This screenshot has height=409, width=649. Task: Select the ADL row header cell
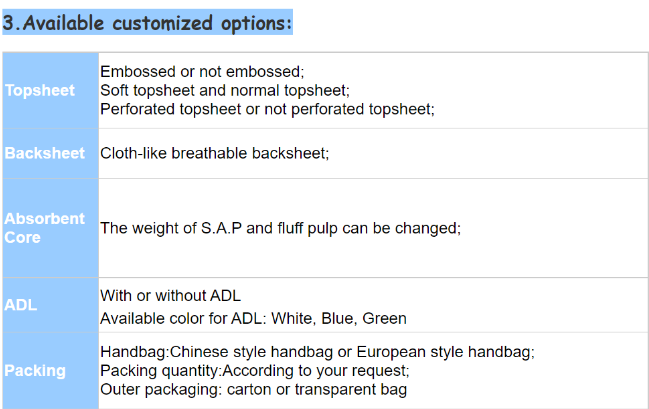50,305
